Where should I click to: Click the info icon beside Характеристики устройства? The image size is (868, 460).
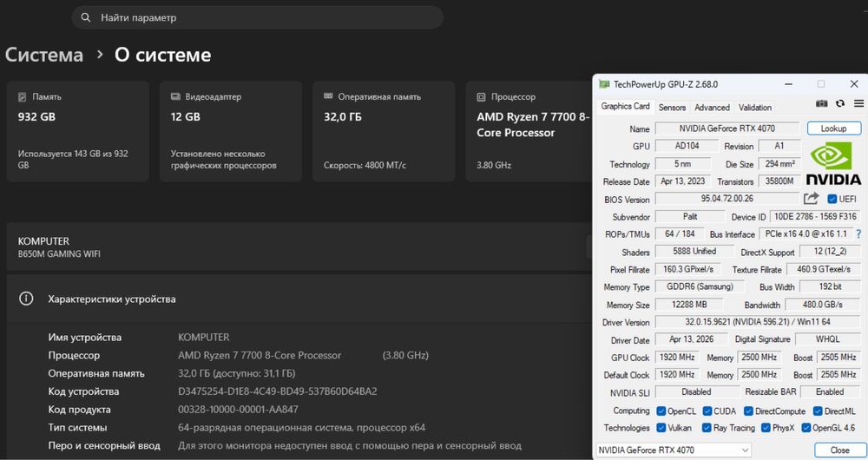pos(26,299)
